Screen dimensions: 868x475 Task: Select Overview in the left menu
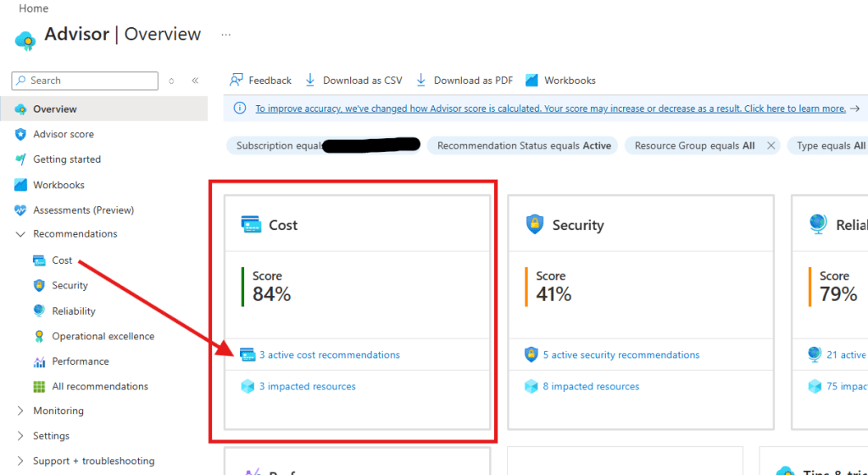coord(54,109)
